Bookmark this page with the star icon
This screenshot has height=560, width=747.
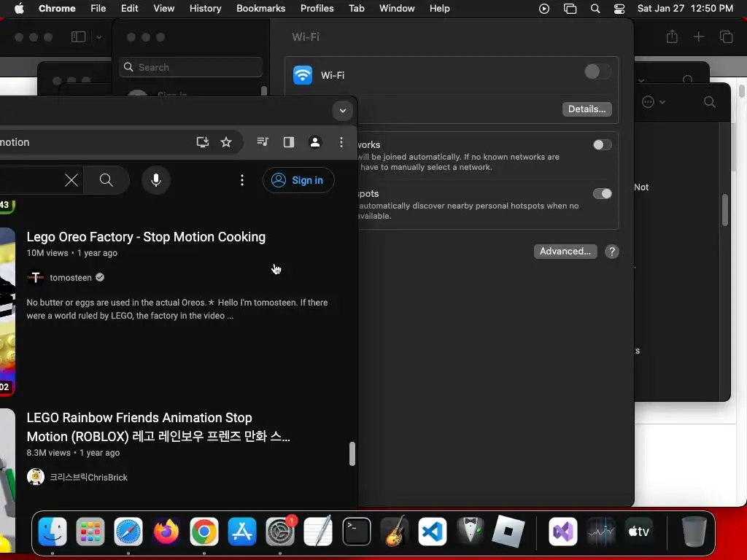[226, 142]
